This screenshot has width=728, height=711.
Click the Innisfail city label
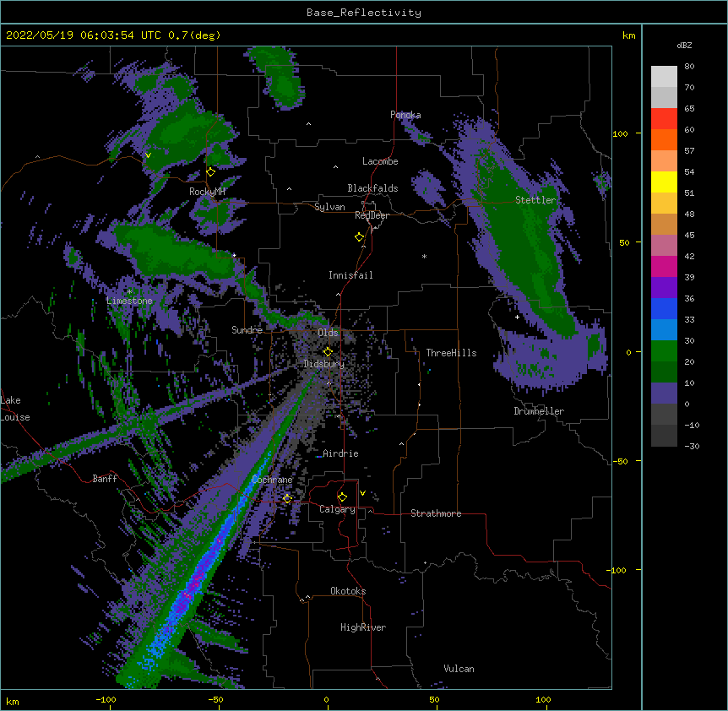[350, 275]
